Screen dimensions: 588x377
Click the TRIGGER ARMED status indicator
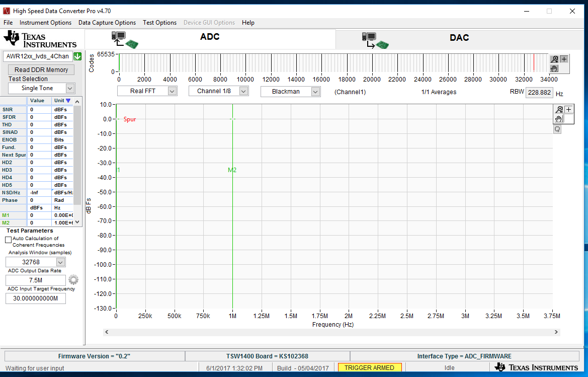pos(370,367)
